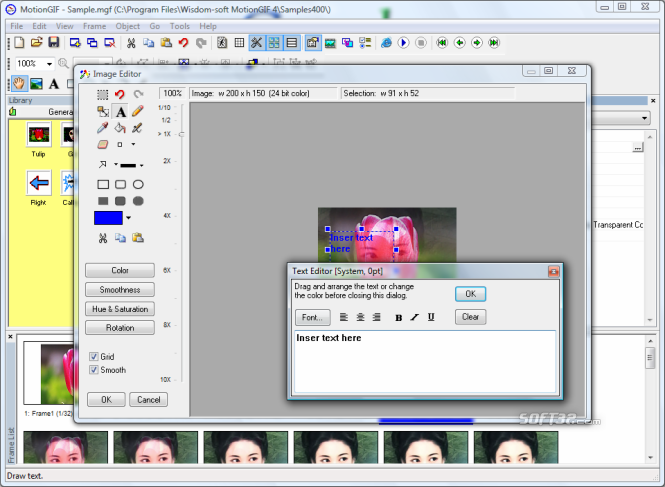Toggle the Grid checkbox
Screen dimensions: 665x487
[x=94, y=356]
